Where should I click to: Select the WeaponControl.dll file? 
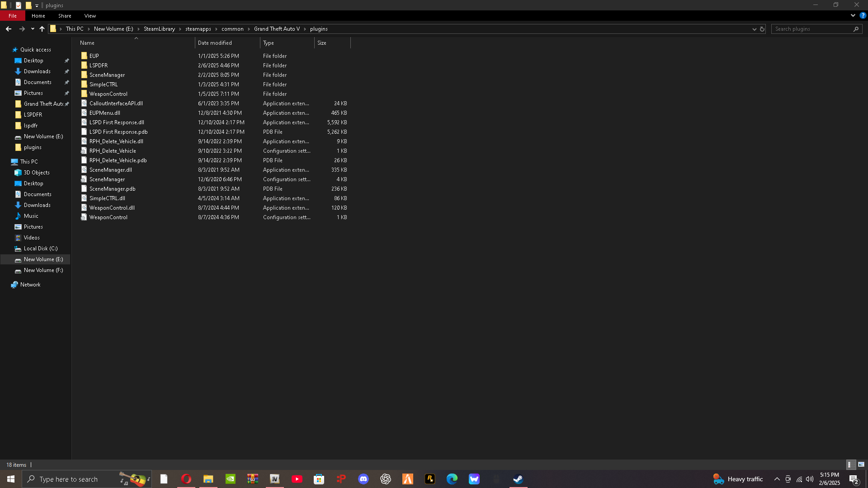coord(112,208)
